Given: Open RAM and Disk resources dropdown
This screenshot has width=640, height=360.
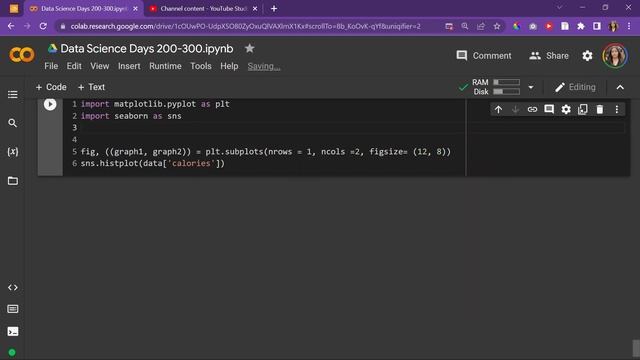Looking at the screenshot, I should pos(531,87).
